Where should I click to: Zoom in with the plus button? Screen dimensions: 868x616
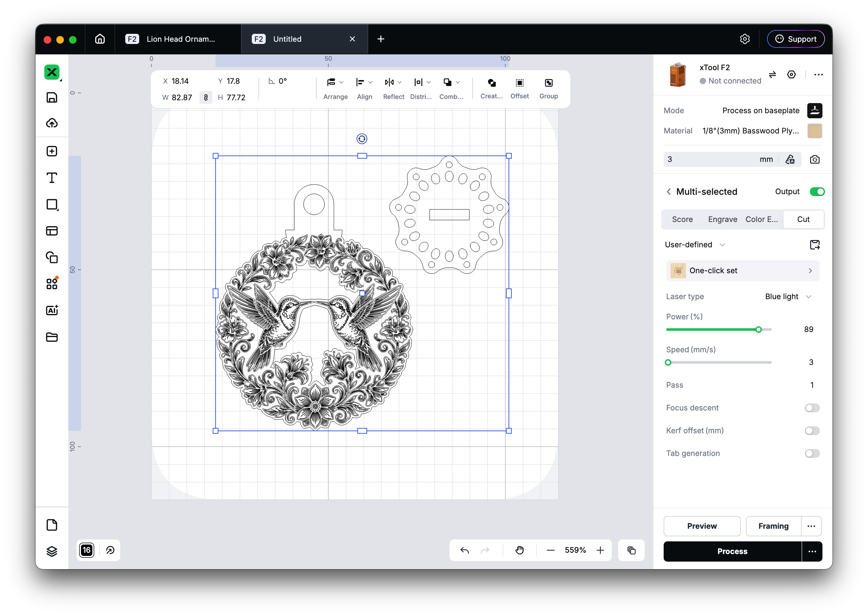pos(600,550)
